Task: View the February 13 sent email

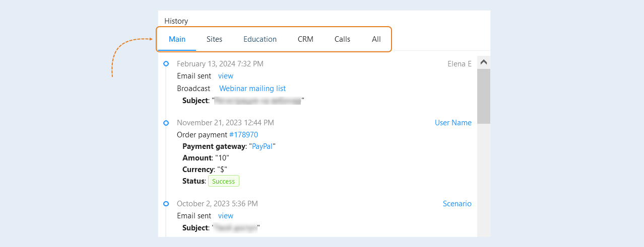Action: pos(226,76)
